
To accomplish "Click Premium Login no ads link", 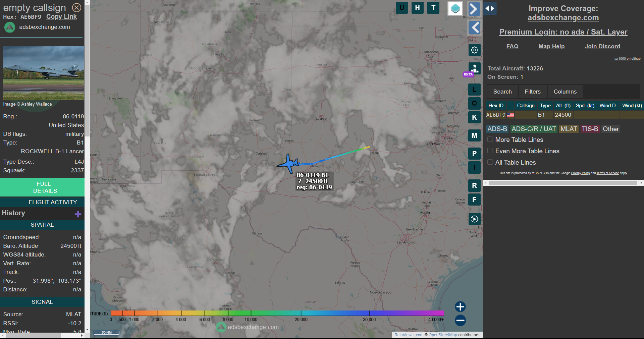I will pos(563,32).
